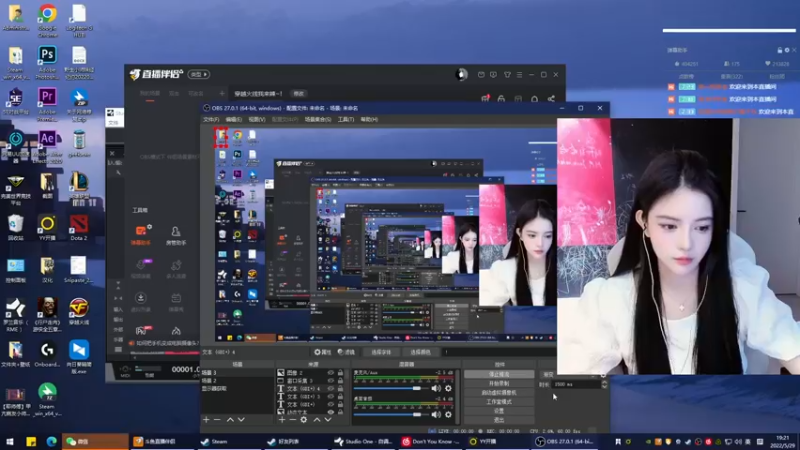
Task: Move scene down using Scenes panel down arrow
Action: click(241, 419)
